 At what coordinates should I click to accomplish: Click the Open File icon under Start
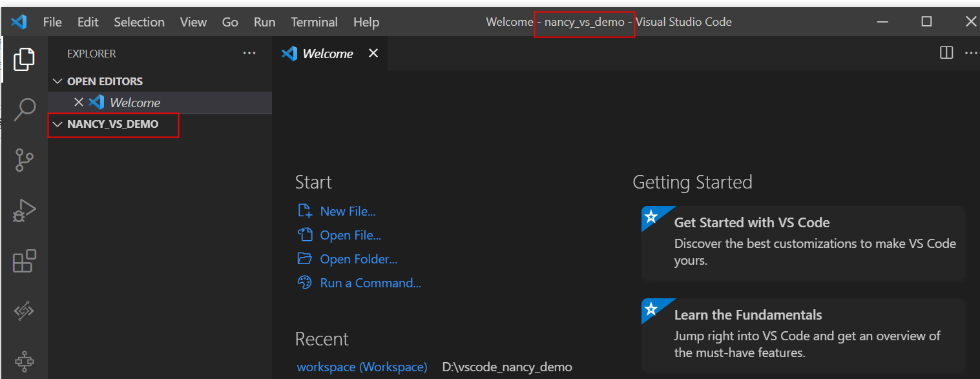tap(304, 234)
